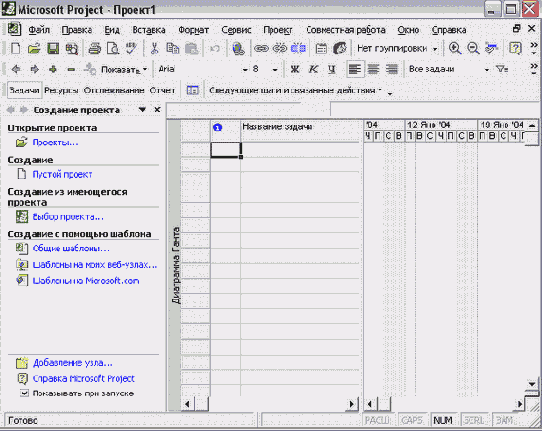
Task: Align text left
Action: 355,69
